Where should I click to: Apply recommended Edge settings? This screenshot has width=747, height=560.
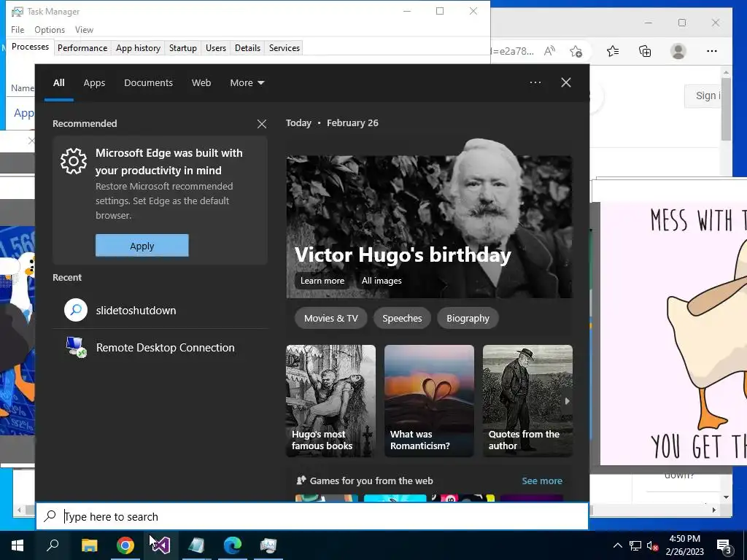pyautogui.click(x=142, y=246)
